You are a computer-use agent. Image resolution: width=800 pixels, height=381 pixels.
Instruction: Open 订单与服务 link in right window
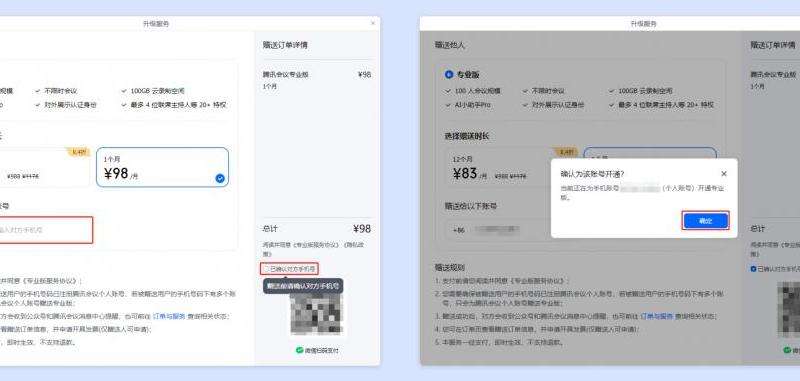tap(657, 316)
